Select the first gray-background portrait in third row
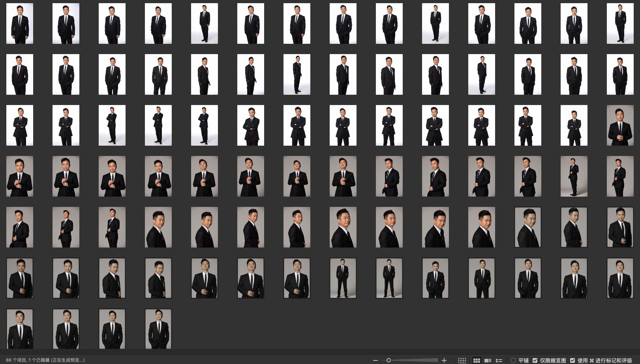This screenshot has height=364, width=640. pos(620,125)
